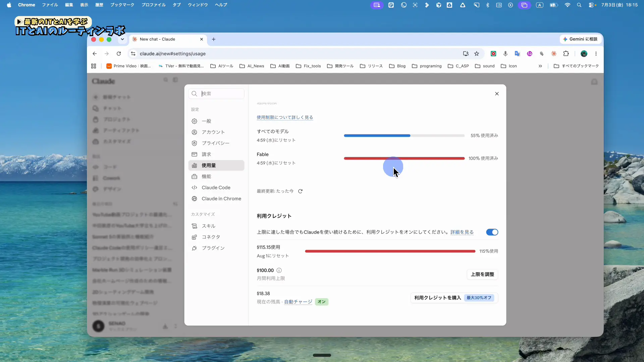Screen dimensions: 644x362
Task: Click the address bar URL
Action: [x=173, y=54]
